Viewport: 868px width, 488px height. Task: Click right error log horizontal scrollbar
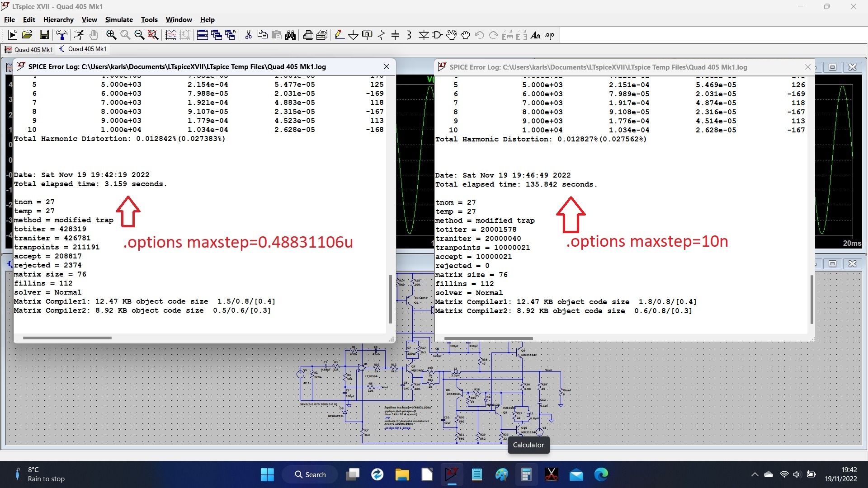pos(488,338)
